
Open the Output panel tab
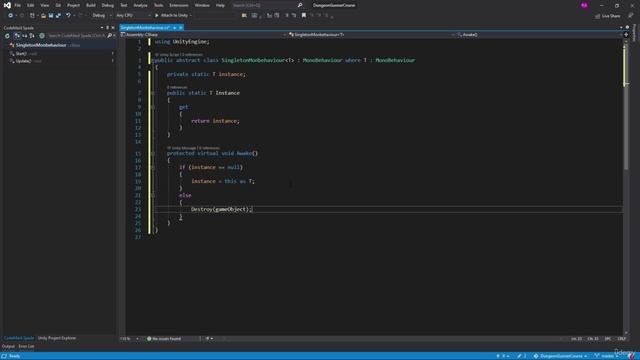[x=8, y=347]
